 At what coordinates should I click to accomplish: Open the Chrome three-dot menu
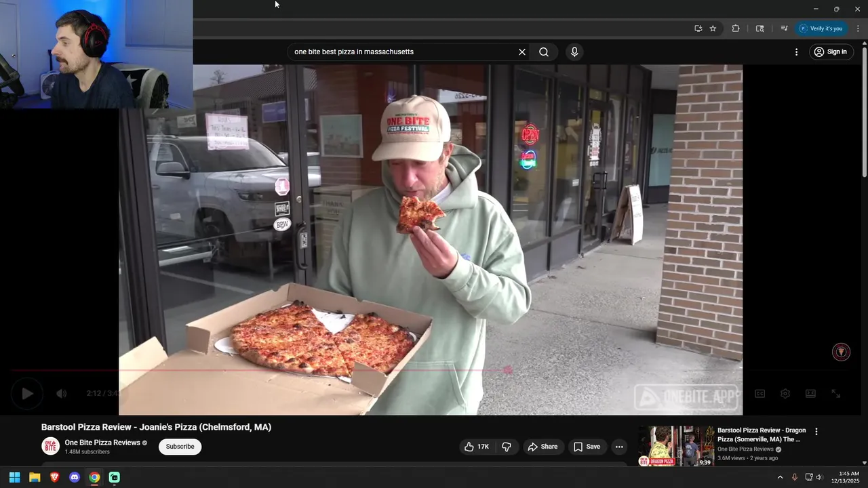pyautogui.click(x=858, y=28)
